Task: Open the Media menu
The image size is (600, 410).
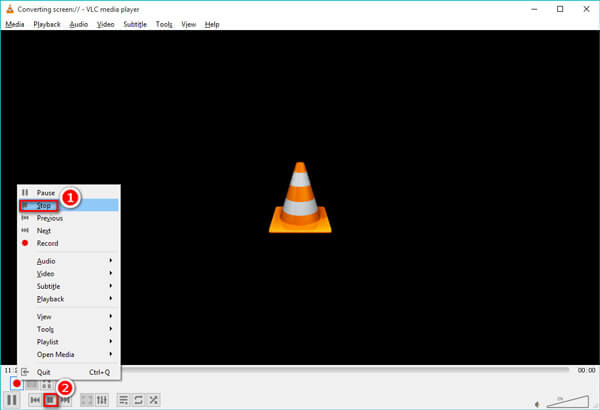Action: coord(15,24)
